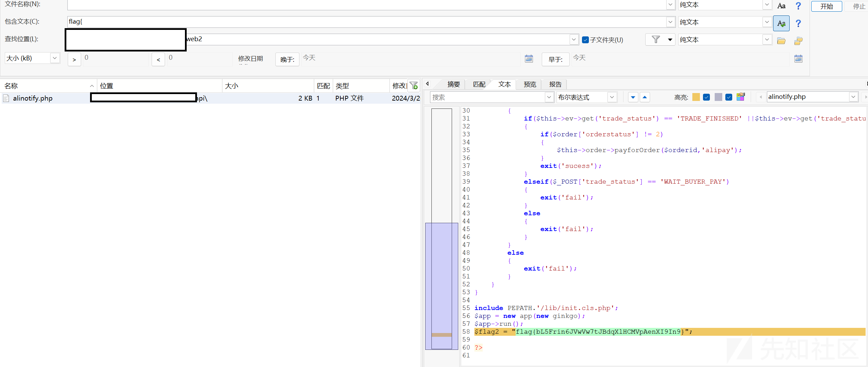Click the 早于: button
The height and width of the screenshot is (367, 868).
556,59
